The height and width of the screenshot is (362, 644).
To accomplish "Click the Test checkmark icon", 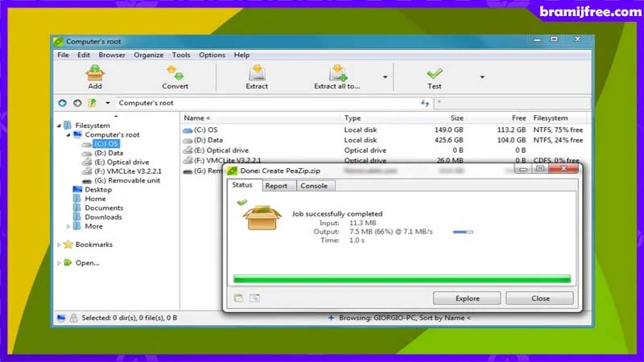I will click(x=434, y=74).
